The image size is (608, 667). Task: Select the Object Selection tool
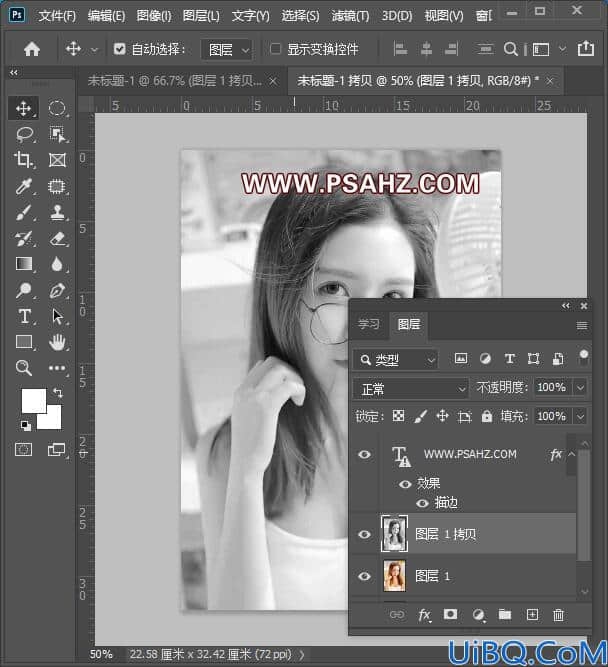pyautogui.click(x=57, y=134)
